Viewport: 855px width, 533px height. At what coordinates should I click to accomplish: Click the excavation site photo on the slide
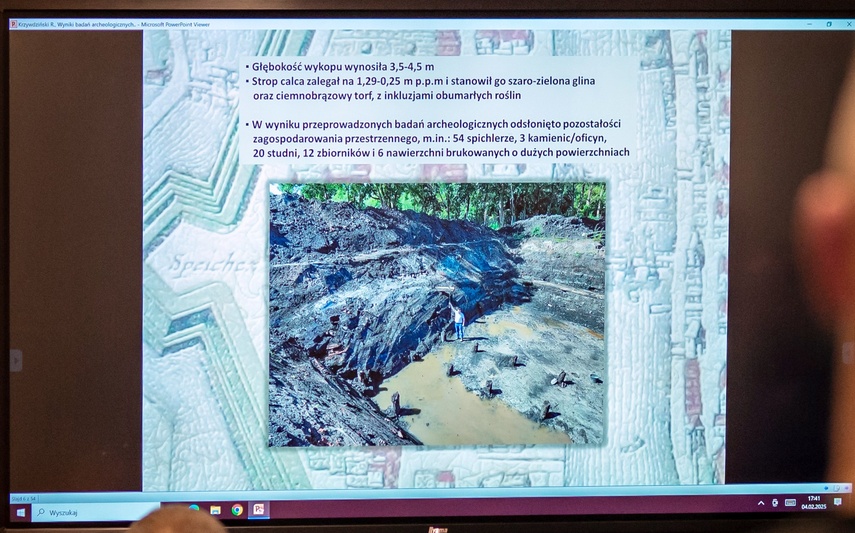pos(437,314)
